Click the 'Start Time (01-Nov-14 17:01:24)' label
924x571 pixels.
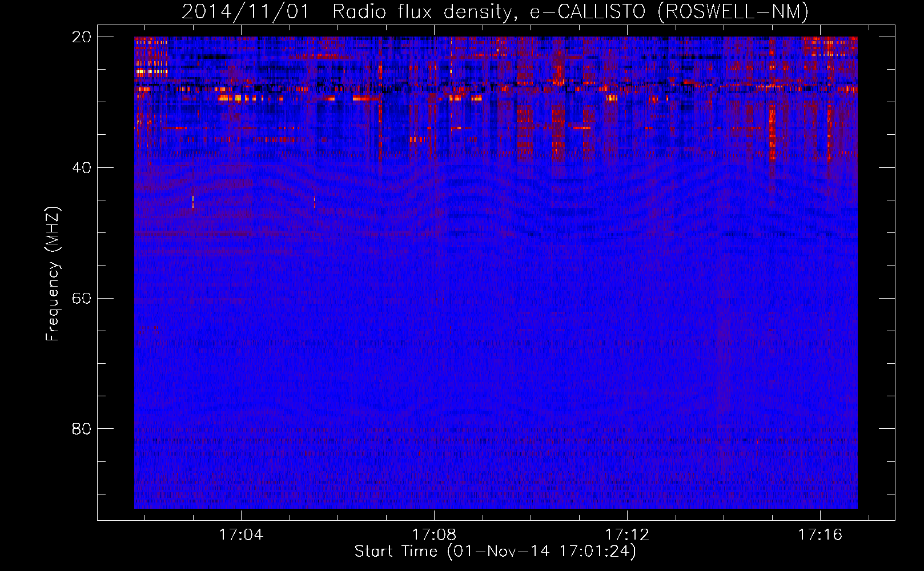tap(495, 552)
